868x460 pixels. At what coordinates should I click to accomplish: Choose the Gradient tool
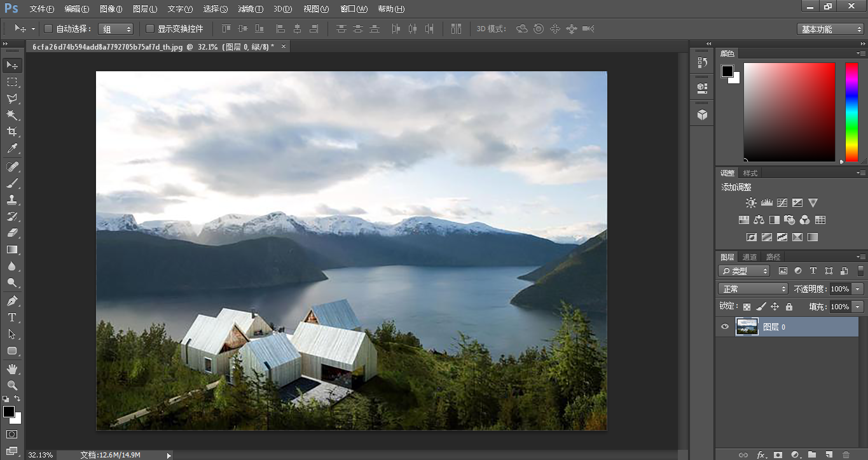pyautogui.click(x=12, y=249)
